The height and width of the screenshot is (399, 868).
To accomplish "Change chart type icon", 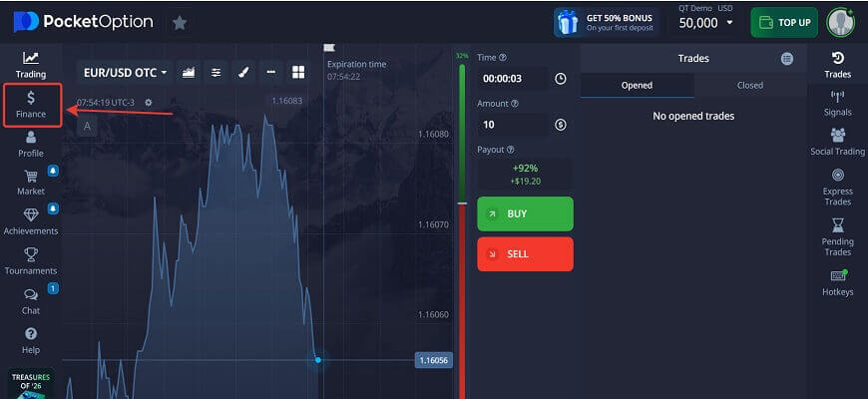I will [189, 73].
